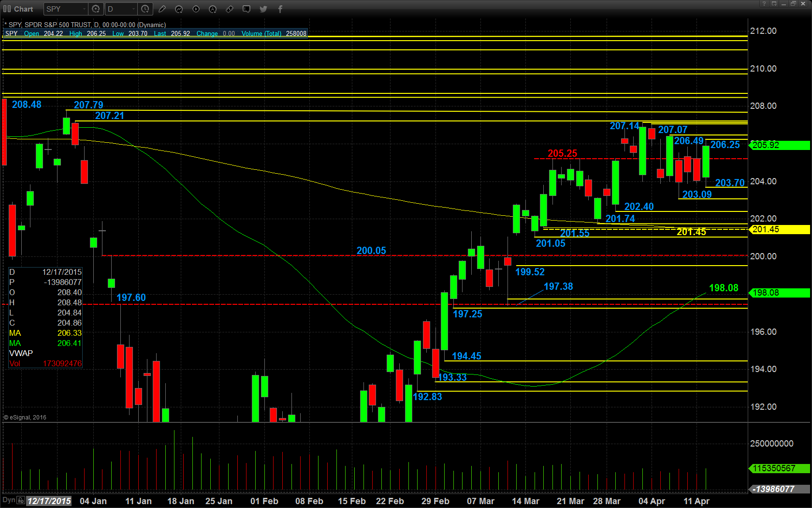This screenshot has height=508, width=812.
Task: Click the Open label in data bar
Action: coord(31,33)
